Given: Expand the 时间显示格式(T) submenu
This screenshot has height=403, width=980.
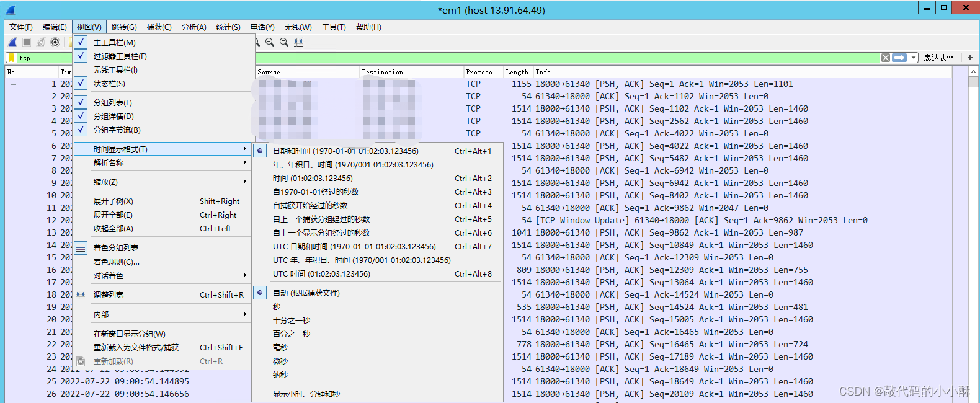Looking at the screenshot, I should pyautogui.click(x=162, y=149).
